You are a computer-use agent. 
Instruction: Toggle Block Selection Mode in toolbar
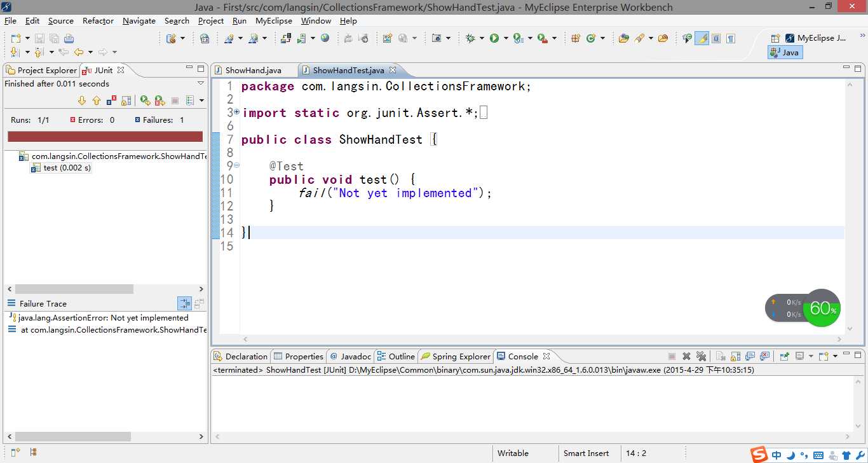coord(716,38)
